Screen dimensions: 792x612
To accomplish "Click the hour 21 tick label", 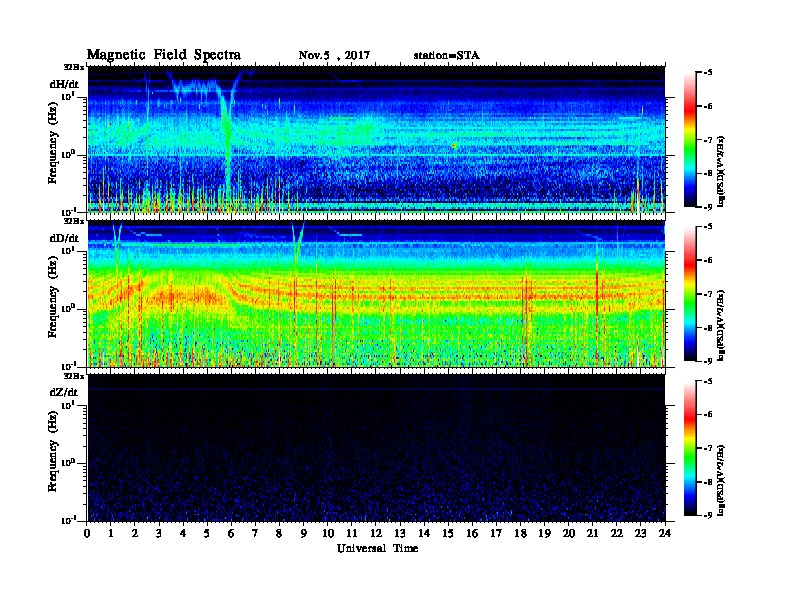I will pos(592,534).
